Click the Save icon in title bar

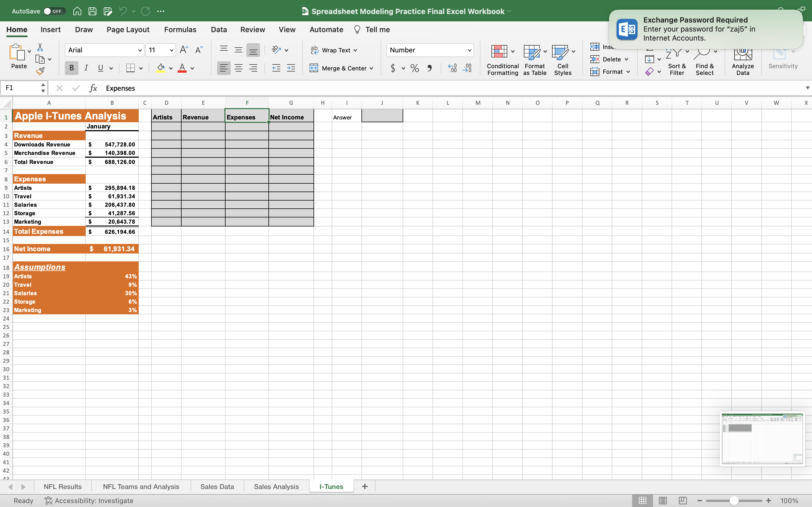tap(92, 11)
